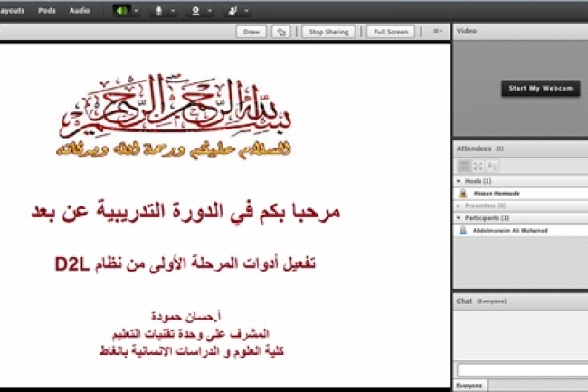Open the share pod options menu icon

[x=438, y=31]
